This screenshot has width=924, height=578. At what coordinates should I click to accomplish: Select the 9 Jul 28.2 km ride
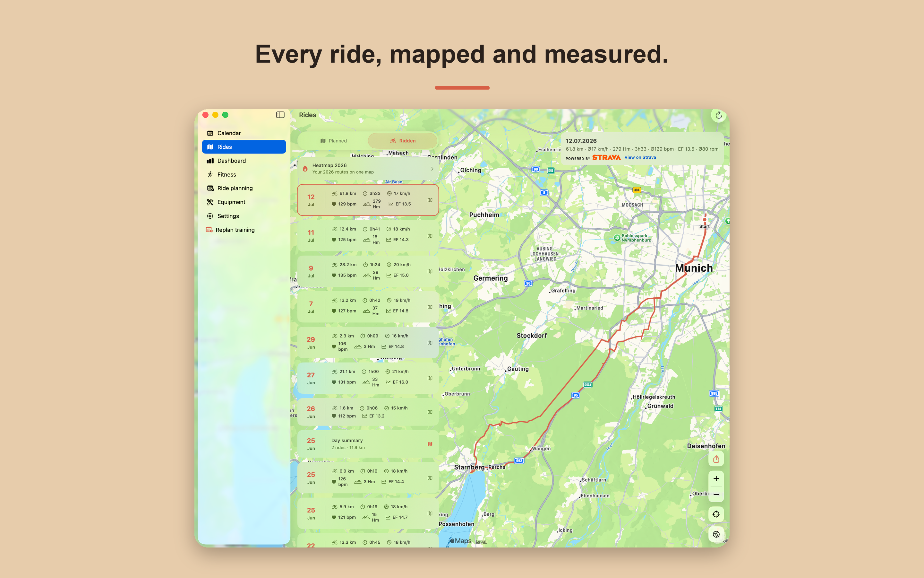pyautogui.click(x=368, y=271)
